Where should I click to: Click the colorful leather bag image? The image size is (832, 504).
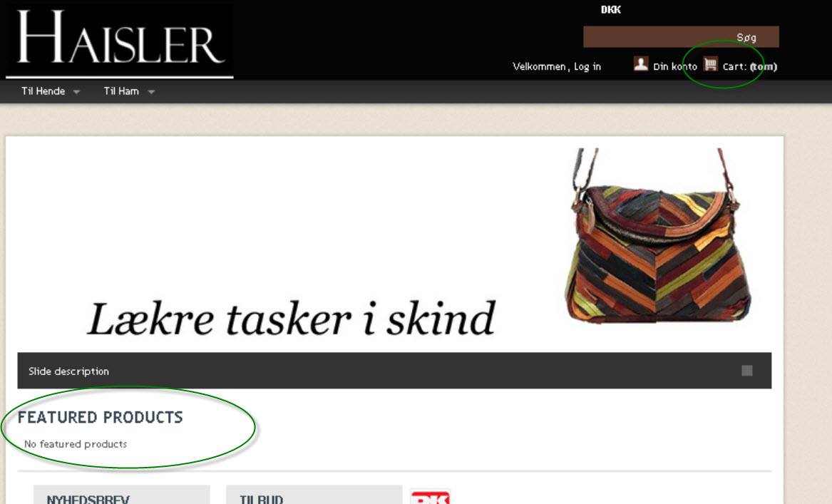[x=658, y=235]
